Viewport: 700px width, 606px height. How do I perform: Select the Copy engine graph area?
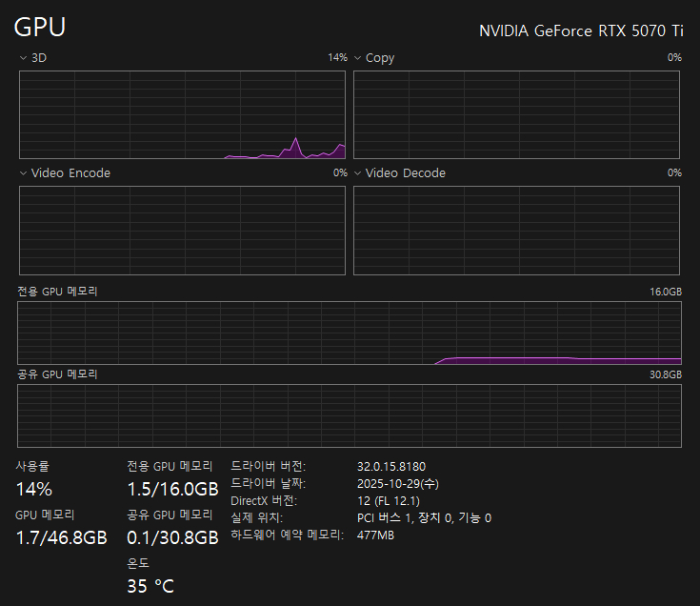516,114
